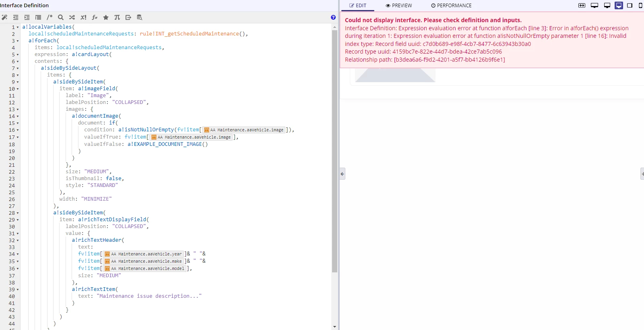Select the fit-width preview icon
Screen dimensions: 644x330
(x=582, y=6)
